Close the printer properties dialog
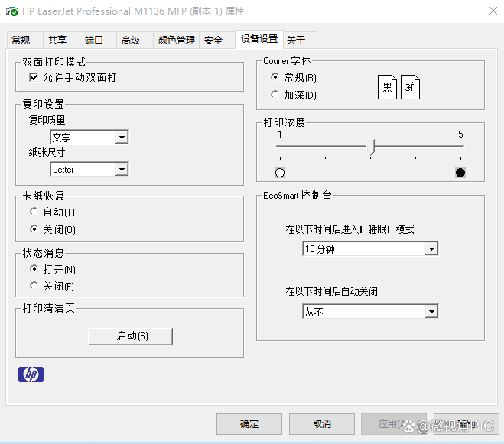The image size is (504, 444). (x=493, y=11)
